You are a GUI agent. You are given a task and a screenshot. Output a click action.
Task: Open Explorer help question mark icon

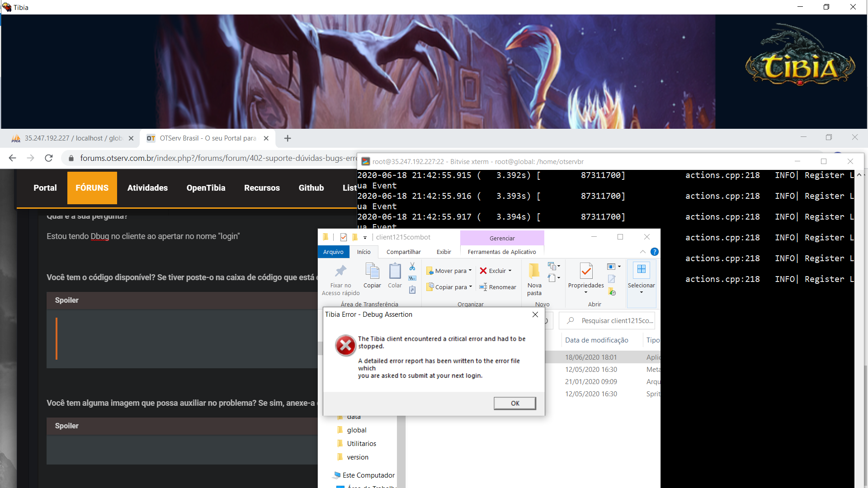pyautogui.click(x=654, y=252)
